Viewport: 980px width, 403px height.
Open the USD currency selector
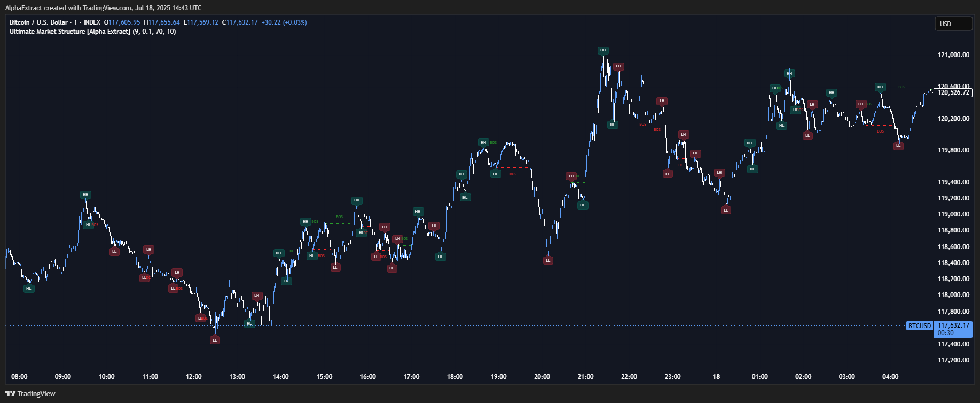click(953, 24)
